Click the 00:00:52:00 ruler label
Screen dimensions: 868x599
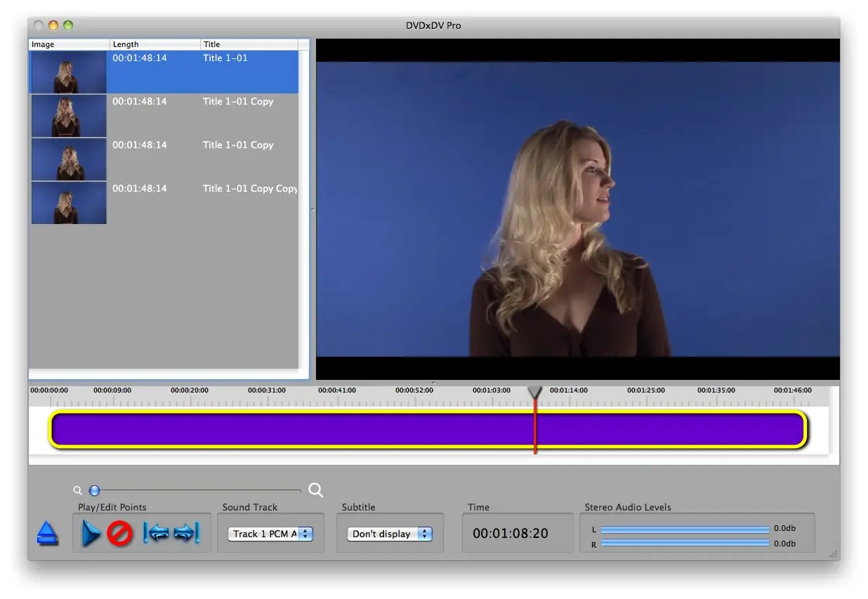tap(414, 390)
